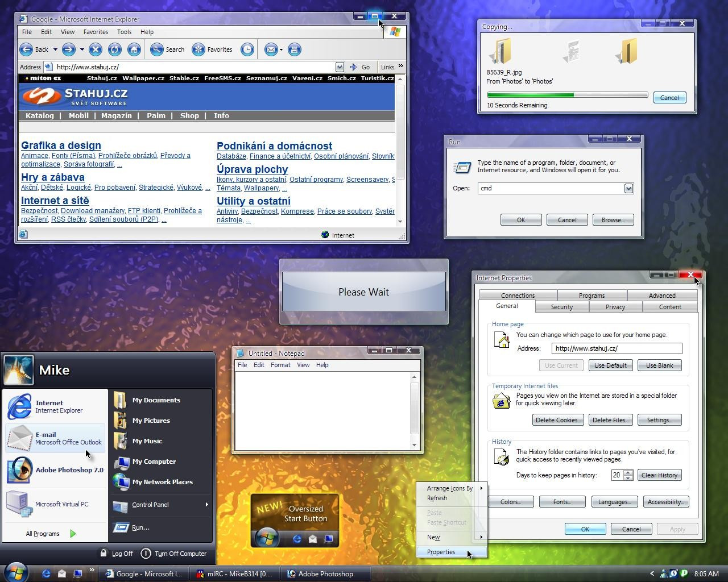Open the Favorites menu in Internet Explorer
This screenshot has width=728, height=582.
(96, 32)
